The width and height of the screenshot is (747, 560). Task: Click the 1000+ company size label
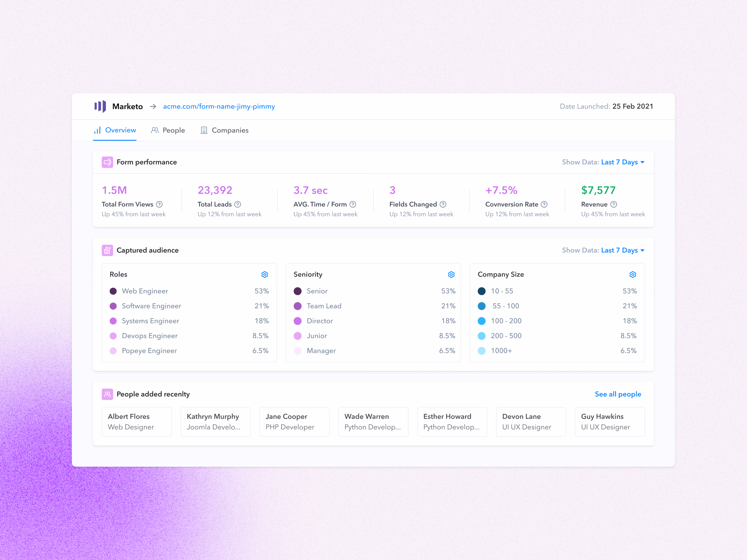click(501, 351)
